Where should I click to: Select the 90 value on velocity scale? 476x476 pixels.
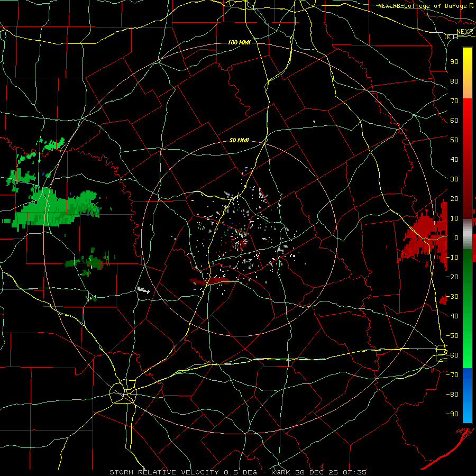coord(454,62)
